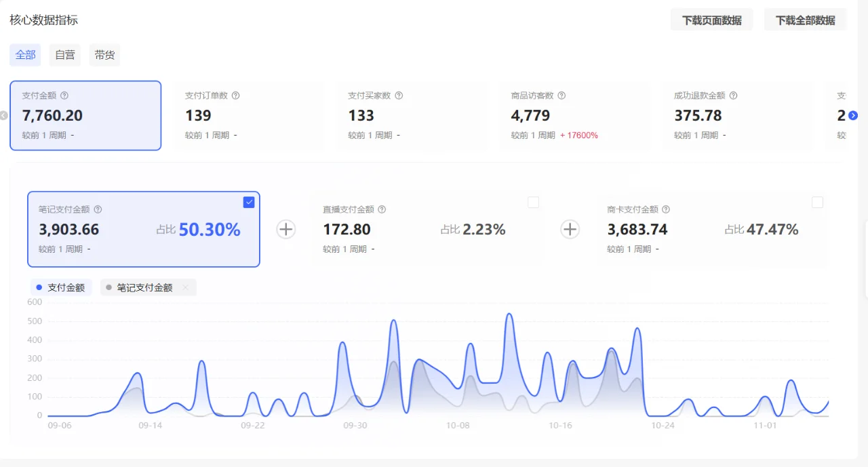Image resolution: width=868 pixels, height=467 pixels.
Task: Click help icon next to 直播支付金额
Action: click(x=382, y=209)
